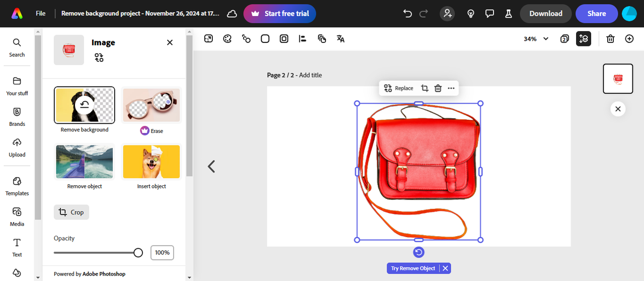Viewport: 644px width, 281px height.
Task: Go to previous page with left arrow
Action: tap(212, 166)
